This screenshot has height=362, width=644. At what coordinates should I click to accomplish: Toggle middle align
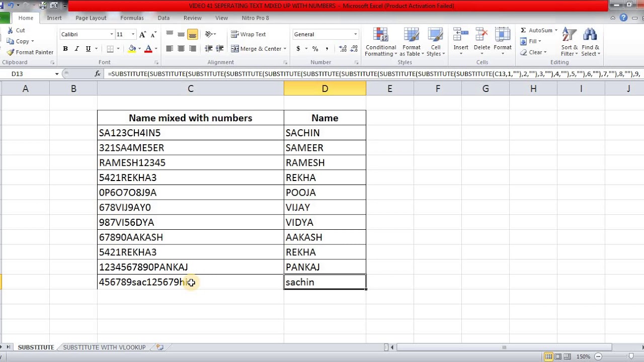coord(181,34)
